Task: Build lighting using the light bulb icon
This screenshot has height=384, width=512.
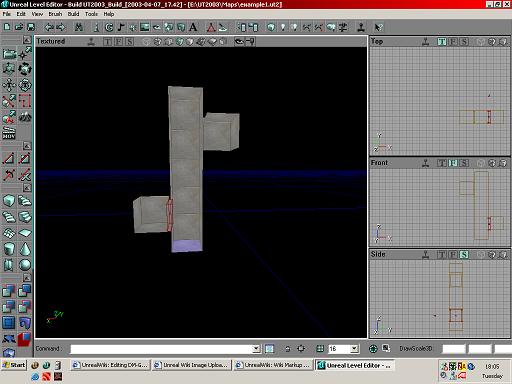Action: (283, 27)
